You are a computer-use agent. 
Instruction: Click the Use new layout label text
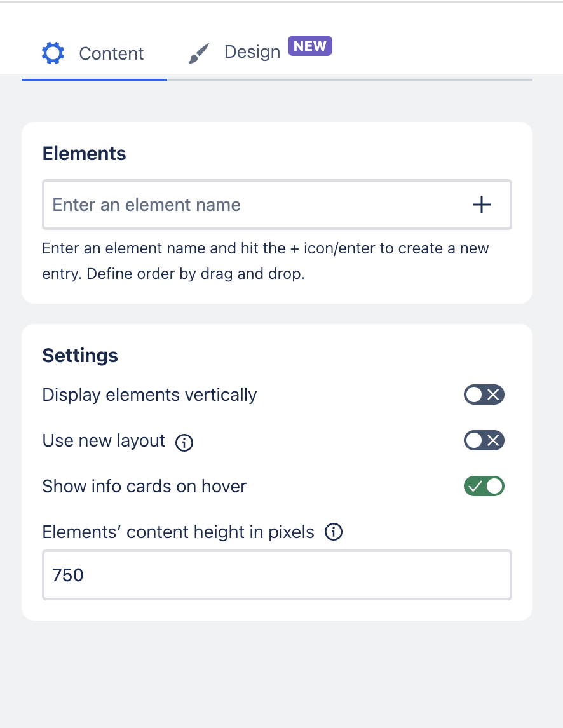tap(104, 441)
